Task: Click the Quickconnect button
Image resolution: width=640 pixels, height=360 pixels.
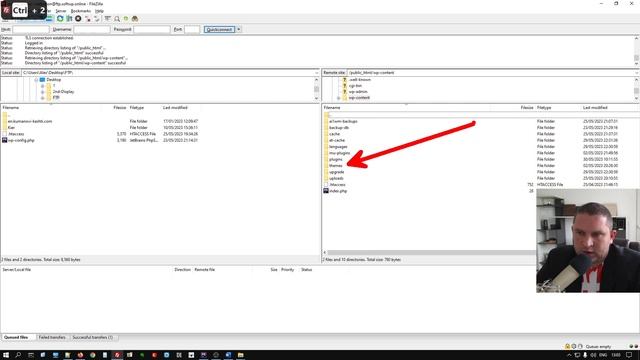Action: [x=219, y=29]
